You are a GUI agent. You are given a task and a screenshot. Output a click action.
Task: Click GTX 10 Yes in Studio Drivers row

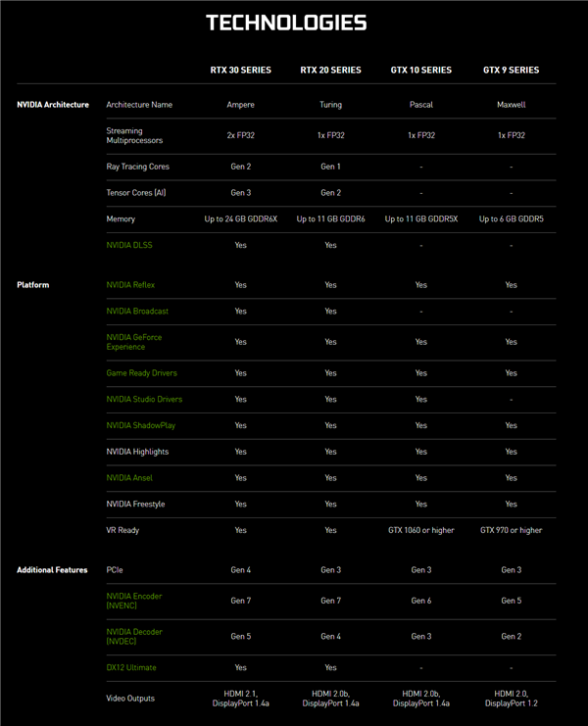click(420, 399)
